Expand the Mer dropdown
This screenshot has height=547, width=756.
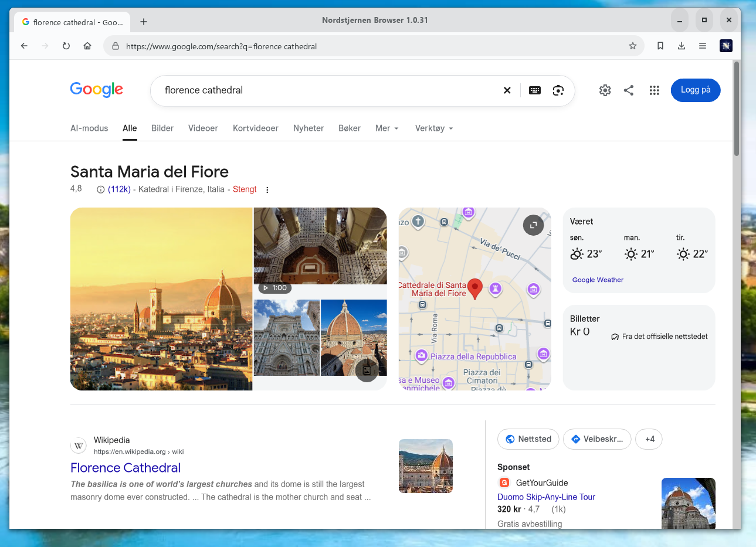pos(387,128)
